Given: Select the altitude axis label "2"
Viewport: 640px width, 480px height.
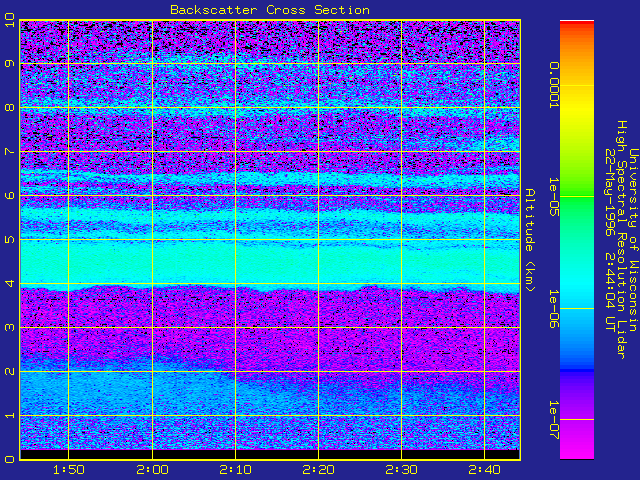Looking at the screenshot, I should pyautogui.click(x=10, y=371).
